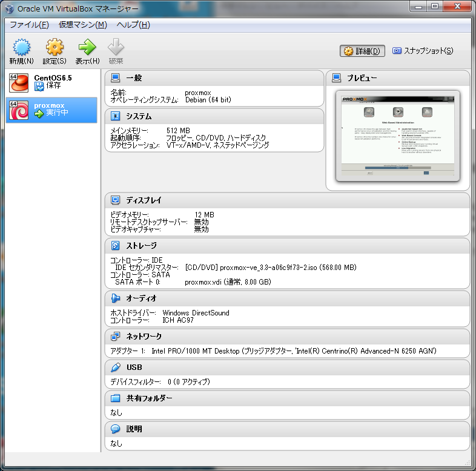Click the running-state arrow icon under proxmox
476x471 pixels.
39,114
